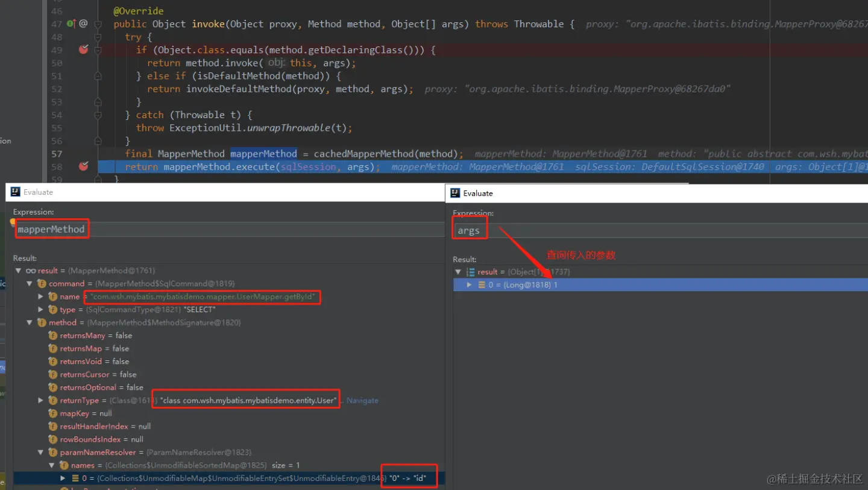The image size is (868, 490).
Task: Collapse the command node in the result tree
Action: 30,283
